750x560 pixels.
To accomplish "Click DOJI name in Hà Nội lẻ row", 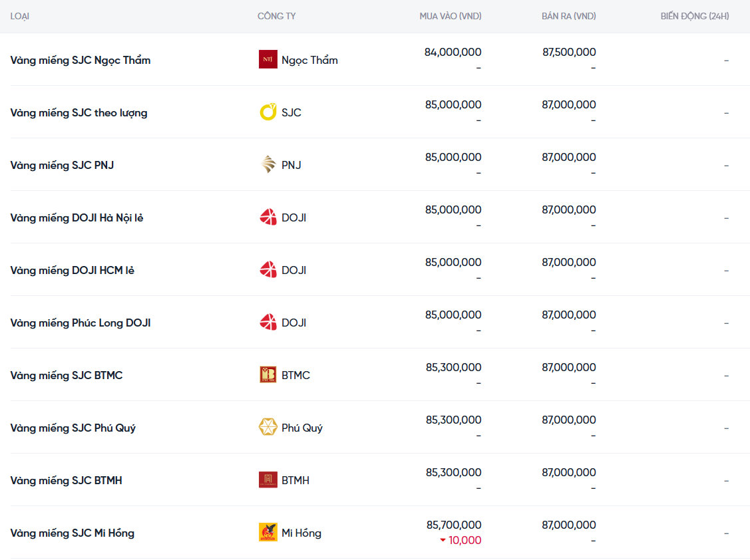I will pos(293,218).
